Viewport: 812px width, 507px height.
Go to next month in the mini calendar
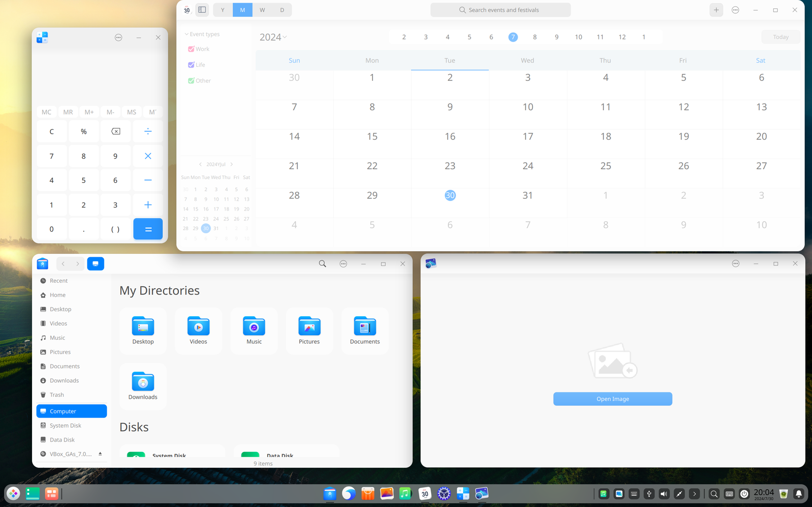point(231,164)
